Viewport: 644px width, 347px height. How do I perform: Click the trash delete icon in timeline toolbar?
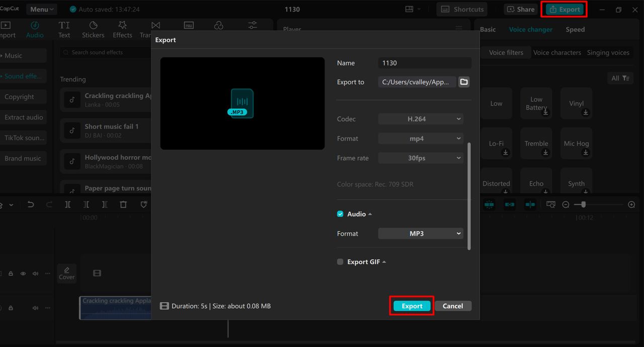click(123, 204)
